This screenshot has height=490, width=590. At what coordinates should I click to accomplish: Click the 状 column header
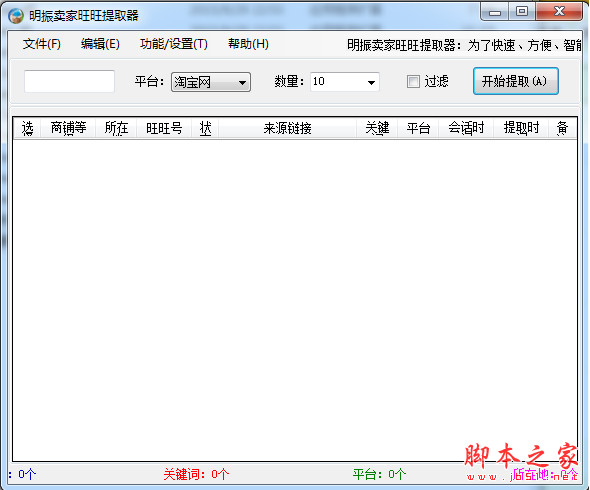205,128
